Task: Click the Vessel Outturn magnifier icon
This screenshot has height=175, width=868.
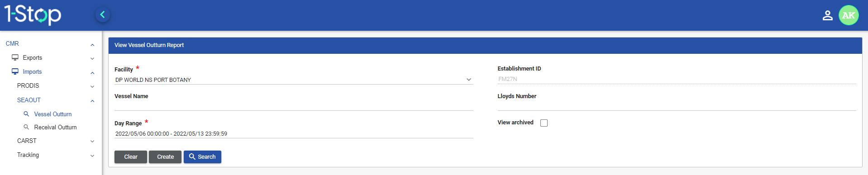Action: pyautogui.click(x=26, y=114)
